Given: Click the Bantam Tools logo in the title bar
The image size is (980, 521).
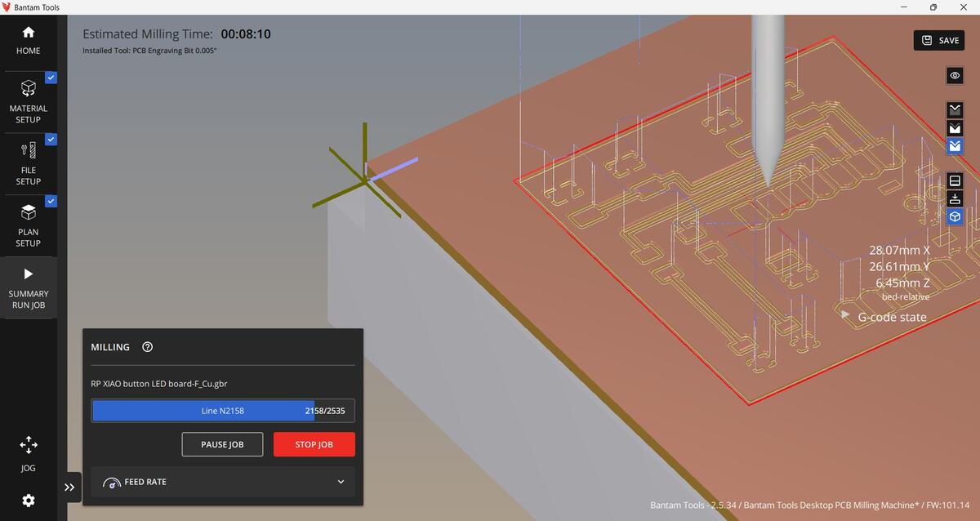Looking at the screenshot, I should (7, 7).
